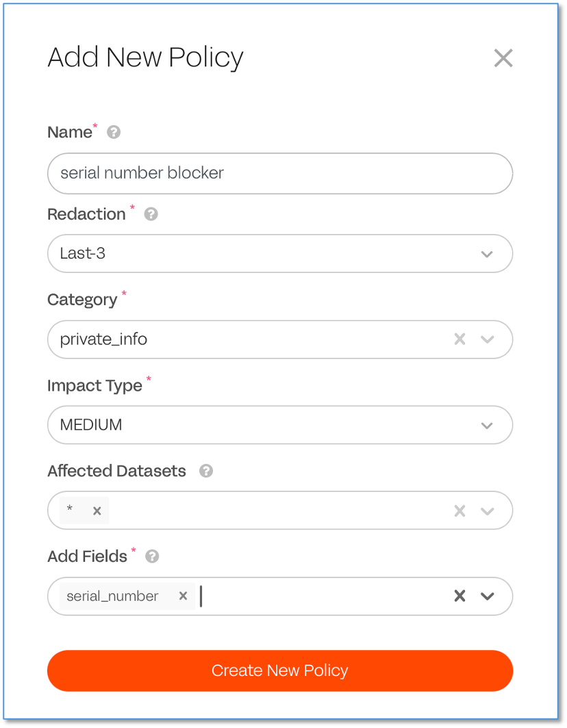567x728 pixels.
Task: Click the help icon beside Add Fields
Action: (153, 556)
